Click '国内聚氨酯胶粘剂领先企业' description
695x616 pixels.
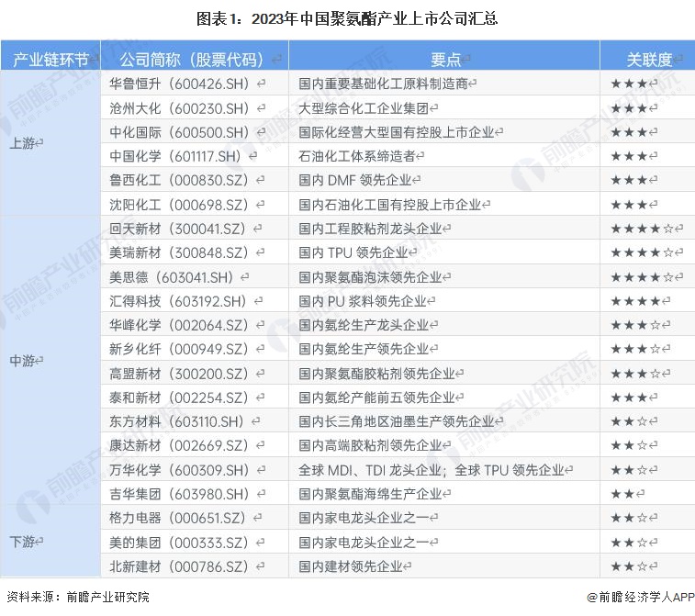[376, 374]
